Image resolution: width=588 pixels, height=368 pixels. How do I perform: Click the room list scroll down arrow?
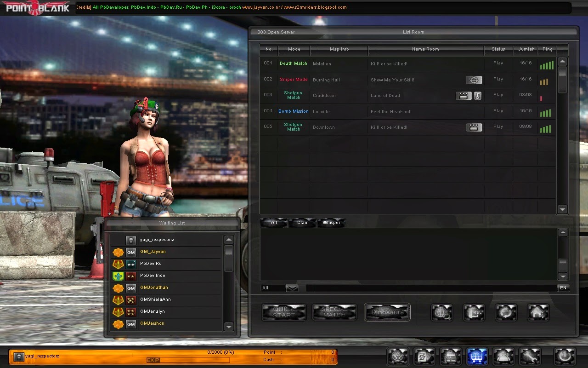[563, 209]
